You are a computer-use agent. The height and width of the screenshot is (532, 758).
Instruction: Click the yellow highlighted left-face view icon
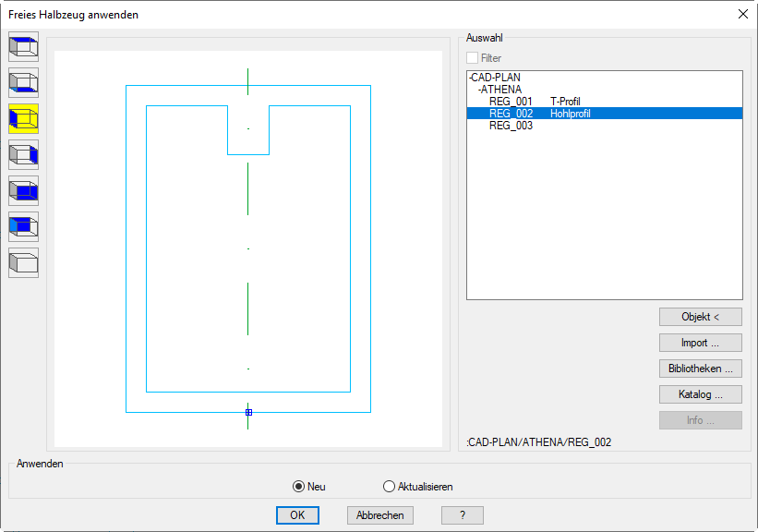coord(23,119)
